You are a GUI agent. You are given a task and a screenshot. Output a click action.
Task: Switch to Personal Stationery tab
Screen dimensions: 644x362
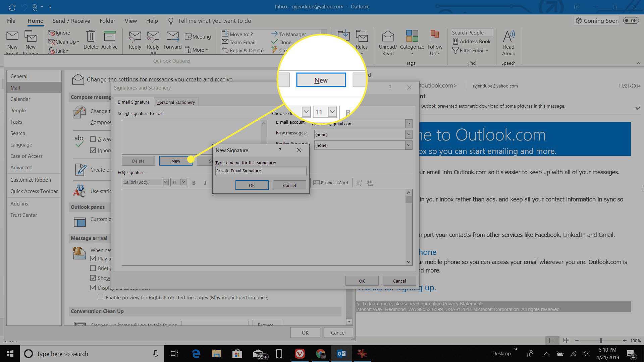tap(176, 102)
